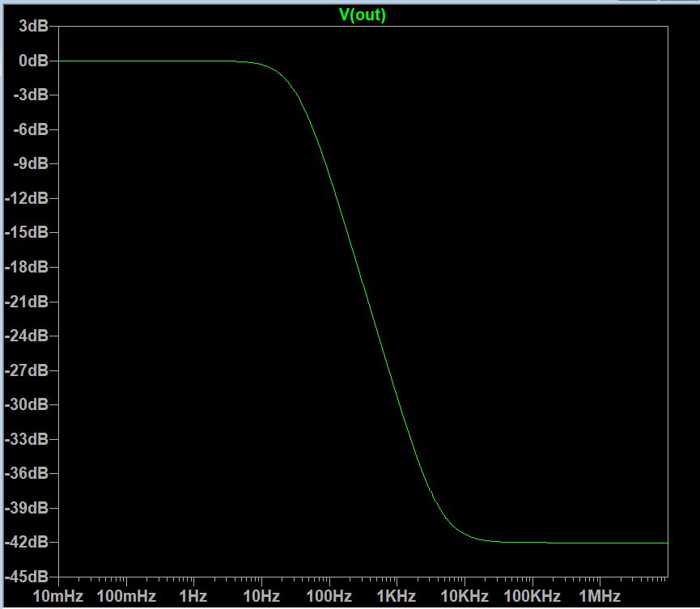Click the -21dB axis label
The image size is (700, 609).
click(x=27, y=302)
